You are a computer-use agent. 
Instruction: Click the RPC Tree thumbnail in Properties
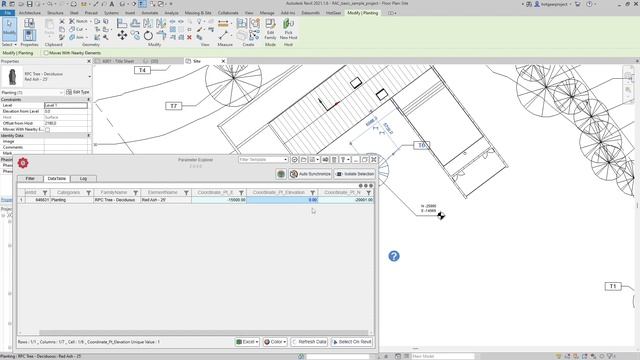click(x=12, y=76)
